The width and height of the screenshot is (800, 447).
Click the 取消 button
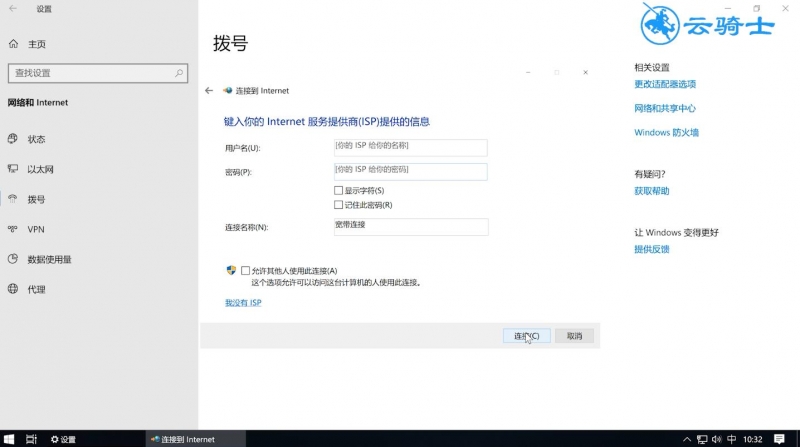[x=574, y=336]
